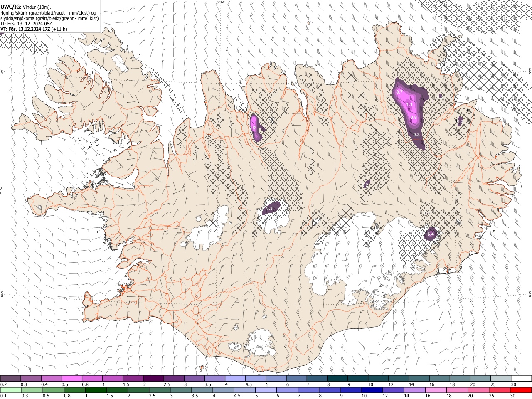Click the 15W longitude label at top

click(x=441, y=2)
